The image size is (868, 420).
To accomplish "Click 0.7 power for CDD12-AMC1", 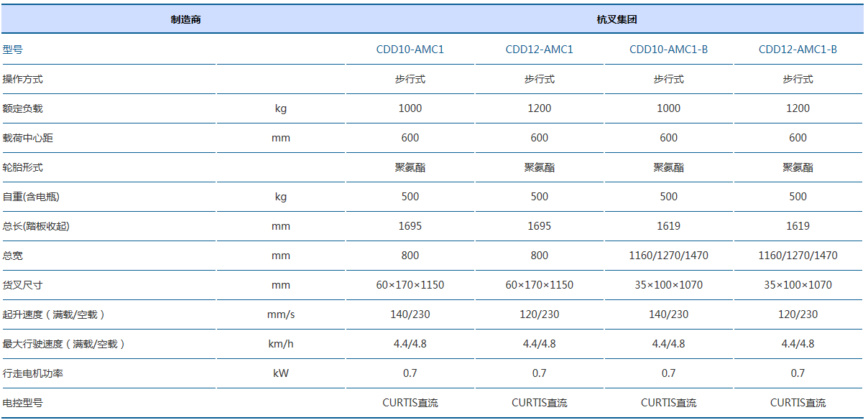I will 540,373.
